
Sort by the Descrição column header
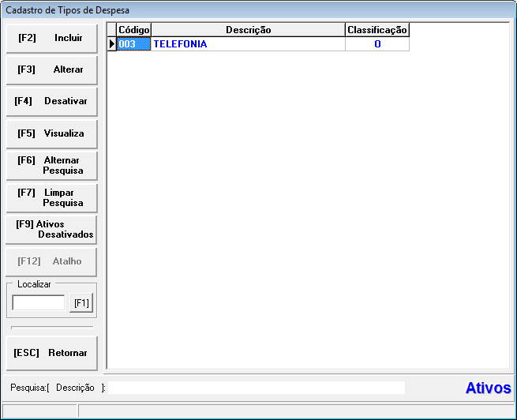[248, 30]
